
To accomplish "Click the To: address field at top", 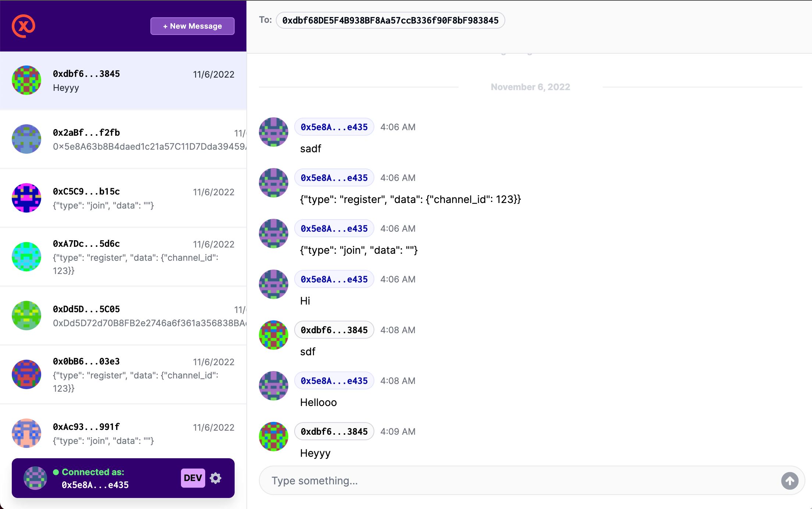I will click(390, 21).
